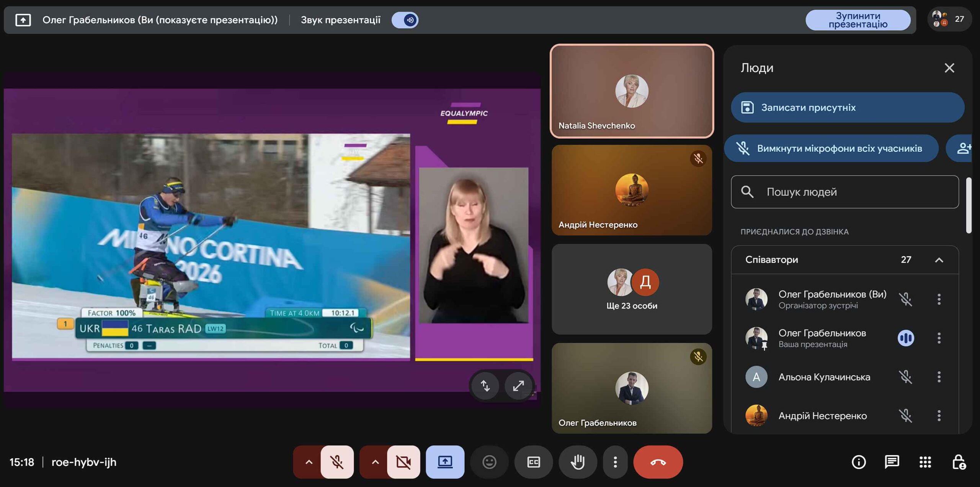The width and height of the screenshot is (980, 487).
Task: Open the Ще 23 особи tile
Action: (632, 289)
